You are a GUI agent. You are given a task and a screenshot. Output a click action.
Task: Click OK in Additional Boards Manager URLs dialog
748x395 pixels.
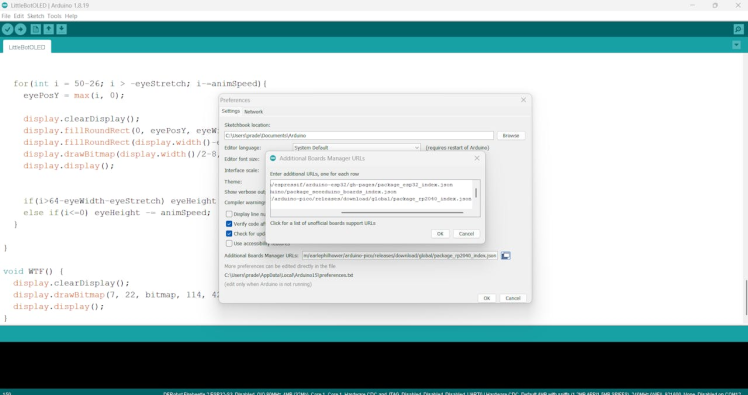[x=440, y=234]
